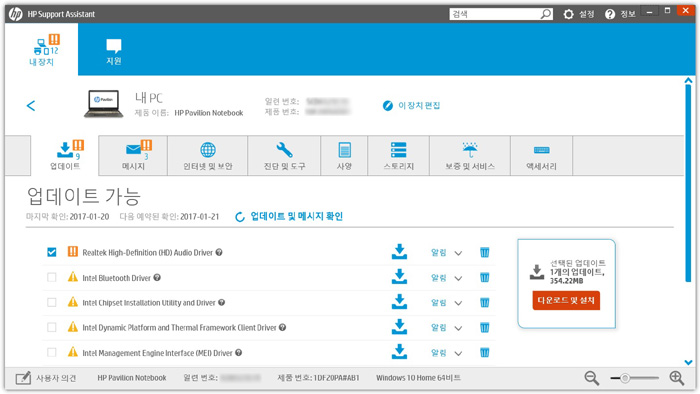Click the zoom in magnifier icon
The image size is (700, 394).
tap(677, 378)
